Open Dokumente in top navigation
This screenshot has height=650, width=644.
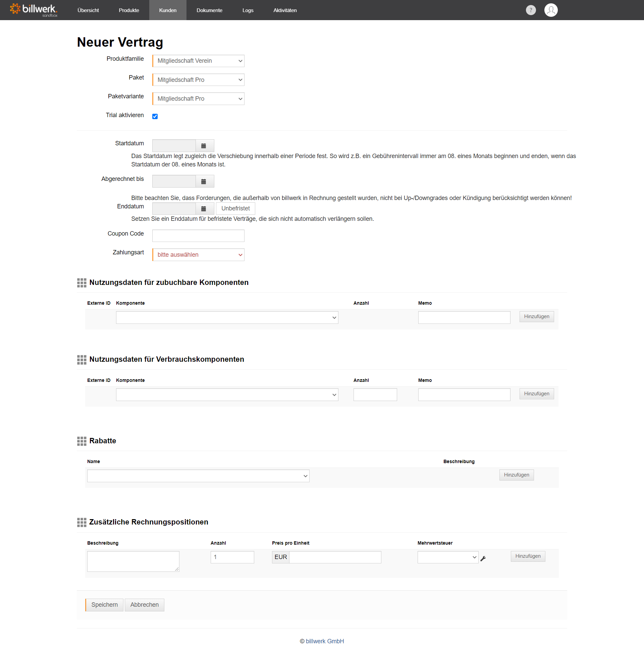point(210,10)
